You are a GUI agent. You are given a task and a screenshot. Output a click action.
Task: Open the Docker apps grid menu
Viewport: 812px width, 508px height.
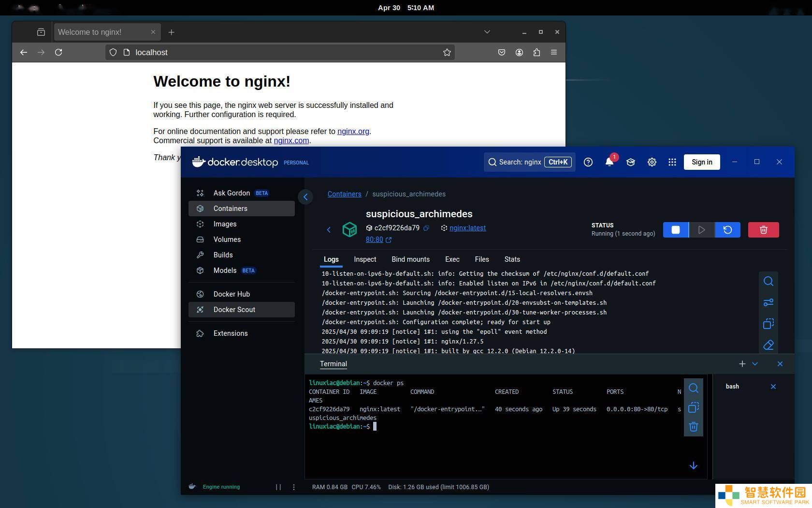[x=672, y=162]
